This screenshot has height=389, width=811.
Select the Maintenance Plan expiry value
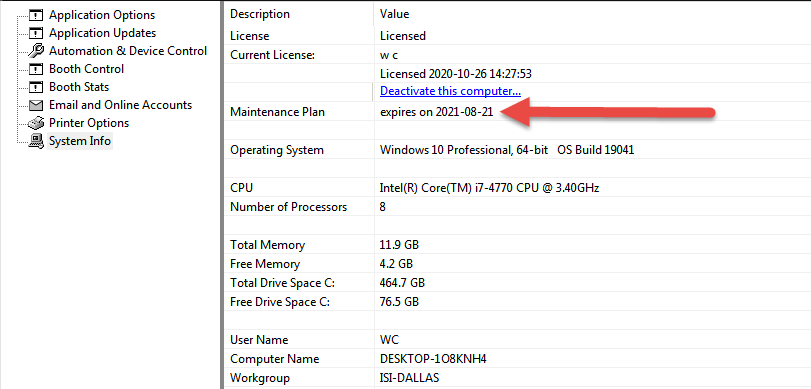pos(437,112)
